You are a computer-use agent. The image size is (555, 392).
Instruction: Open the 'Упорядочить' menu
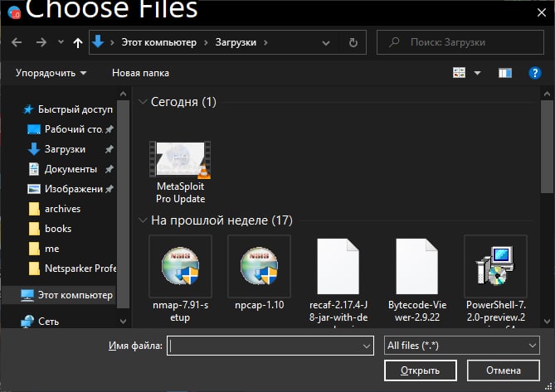click(51, 73)
